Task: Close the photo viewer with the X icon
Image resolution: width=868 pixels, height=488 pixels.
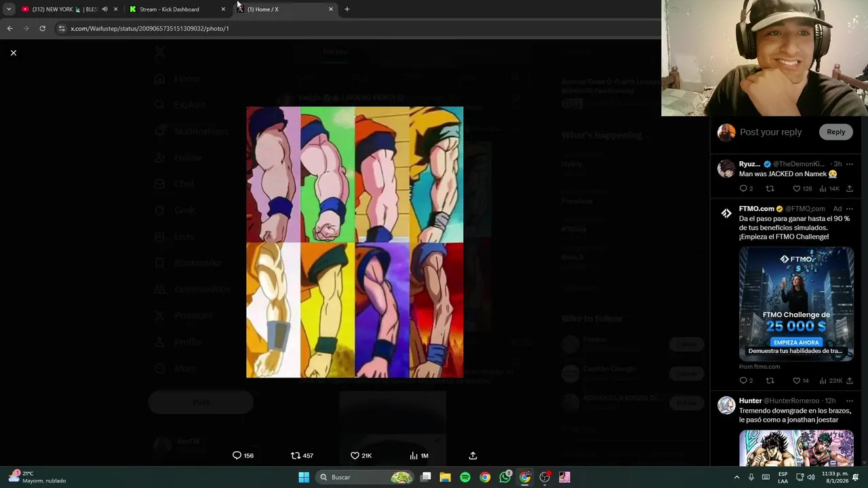Action: pos(13,53)
